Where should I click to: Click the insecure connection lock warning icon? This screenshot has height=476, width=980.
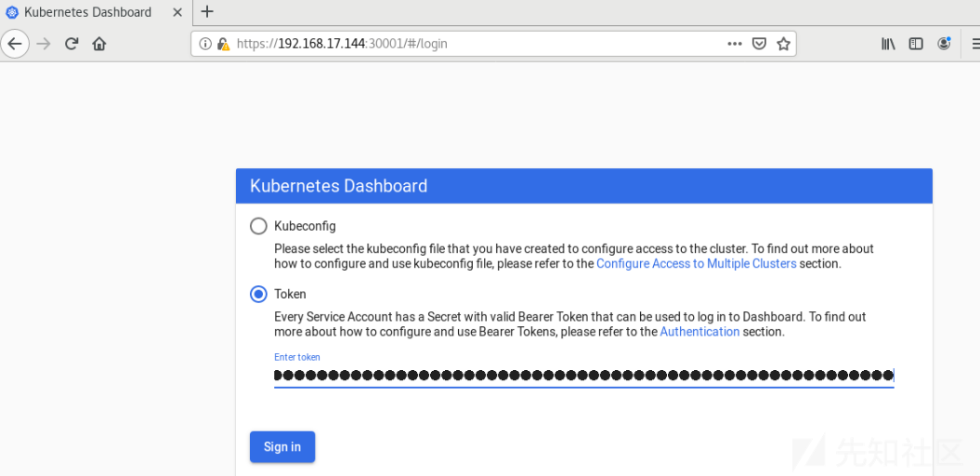[x=223, y=44]
